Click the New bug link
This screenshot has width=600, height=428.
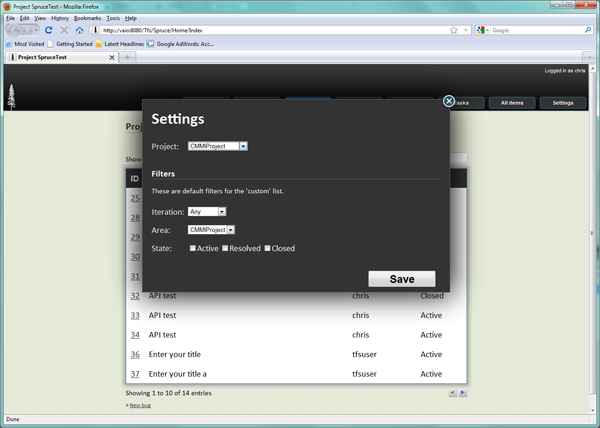pos(140,405)
